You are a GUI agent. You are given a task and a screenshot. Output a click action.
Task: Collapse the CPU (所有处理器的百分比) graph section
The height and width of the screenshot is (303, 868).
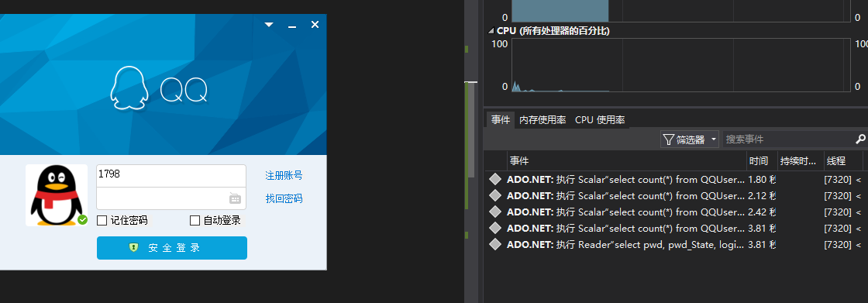point(491,32)
